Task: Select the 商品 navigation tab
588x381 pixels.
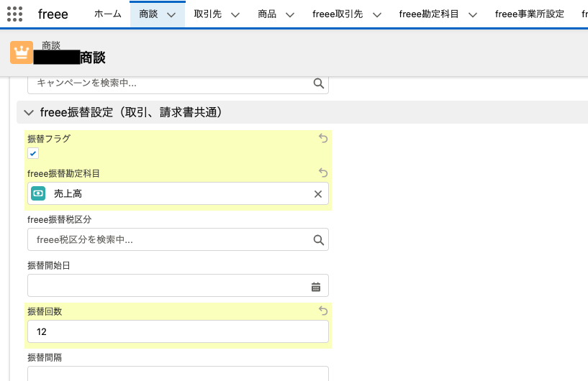Action: pyautogui.click(x=267, y=14)
